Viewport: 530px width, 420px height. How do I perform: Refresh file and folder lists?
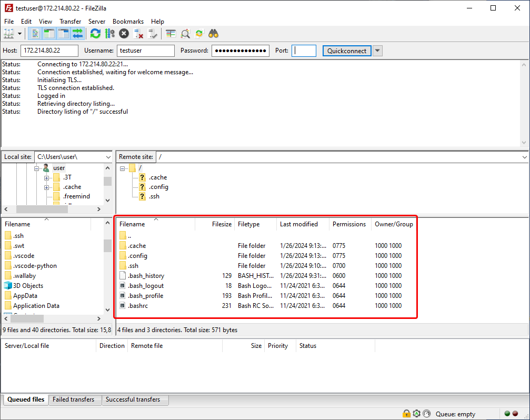(x=96, y=34)
